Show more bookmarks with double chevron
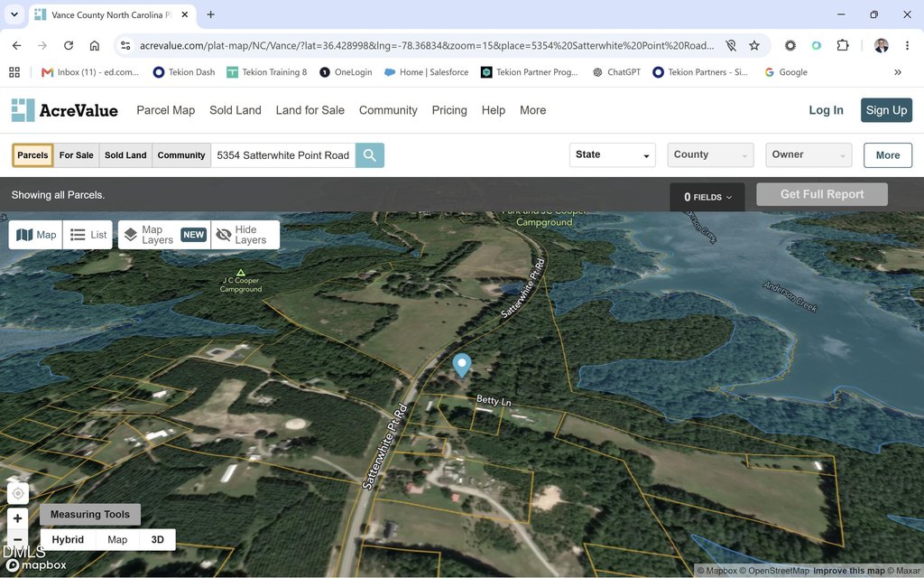The height and width of the screenshot is (578, 924). click(x=898, y=72)
